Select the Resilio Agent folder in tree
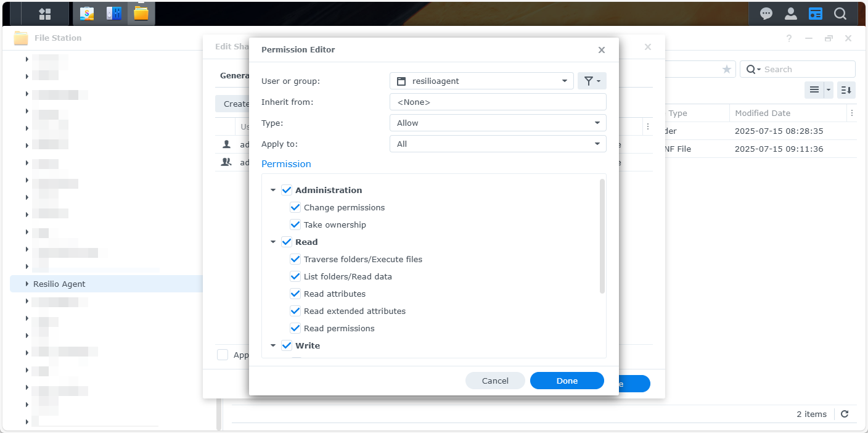 [x=59, y=284]
